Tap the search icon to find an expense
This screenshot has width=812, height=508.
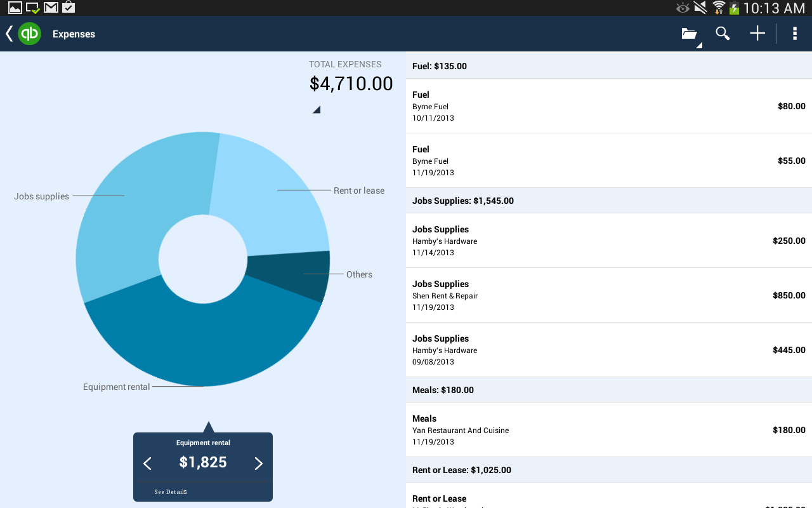pyautogui.click(x=723, y=33)
